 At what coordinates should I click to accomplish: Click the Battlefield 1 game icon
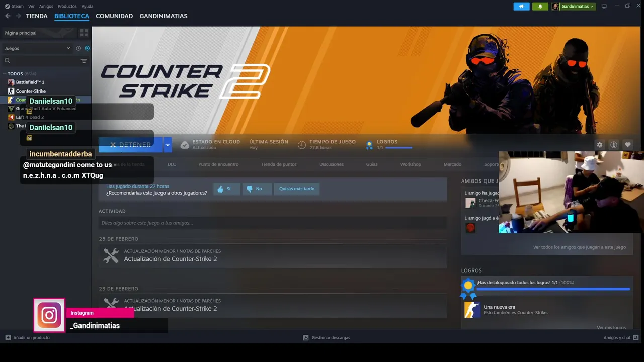pos(11,82)
